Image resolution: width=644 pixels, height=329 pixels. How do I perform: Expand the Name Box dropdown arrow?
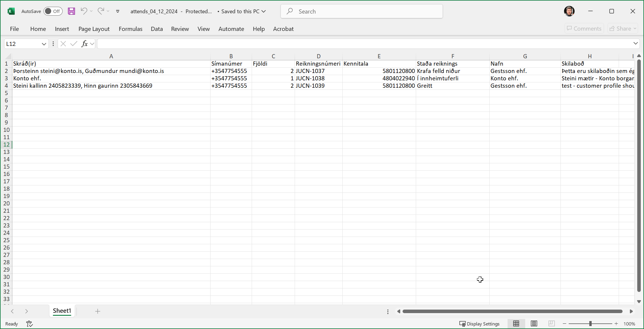[x=44, y=44]
